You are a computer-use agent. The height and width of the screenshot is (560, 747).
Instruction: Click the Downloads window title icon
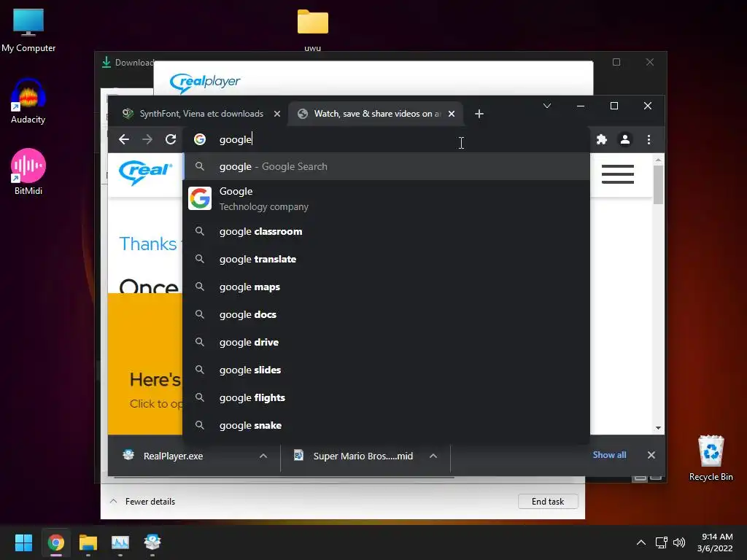click(107, 63)
